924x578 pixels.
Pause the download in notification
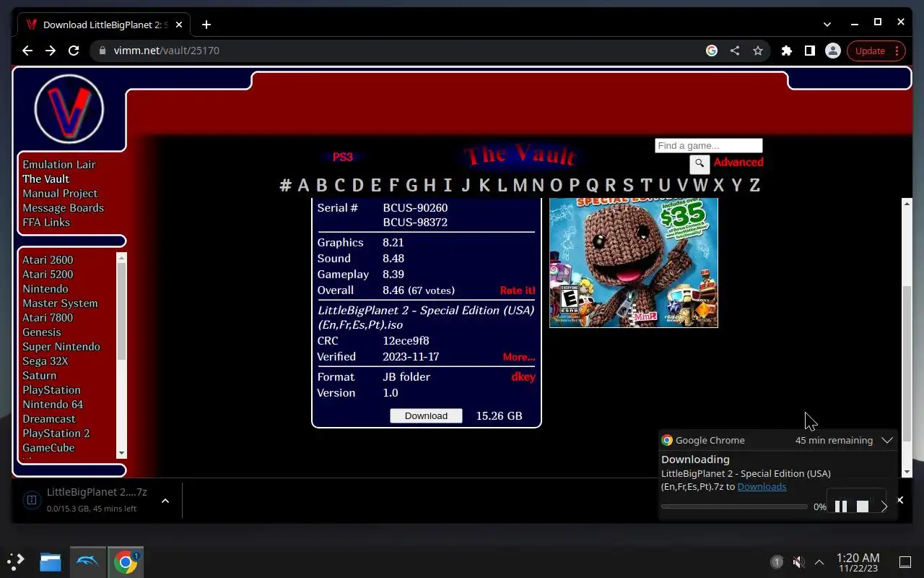click(x=841, y=506)
